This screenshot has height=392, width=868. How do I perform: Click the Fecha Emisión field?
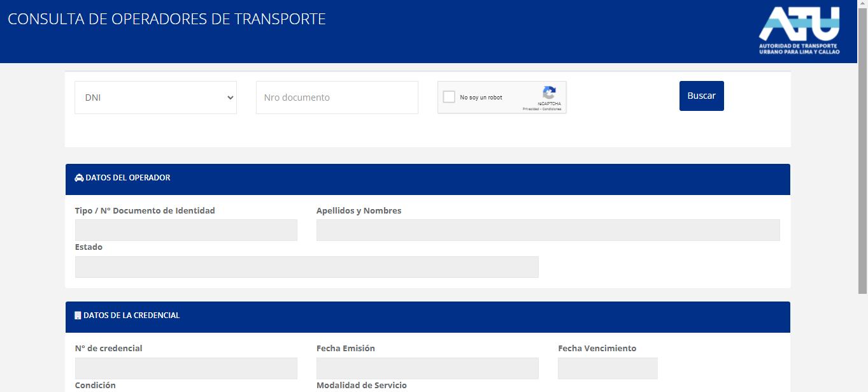(427, 368)
